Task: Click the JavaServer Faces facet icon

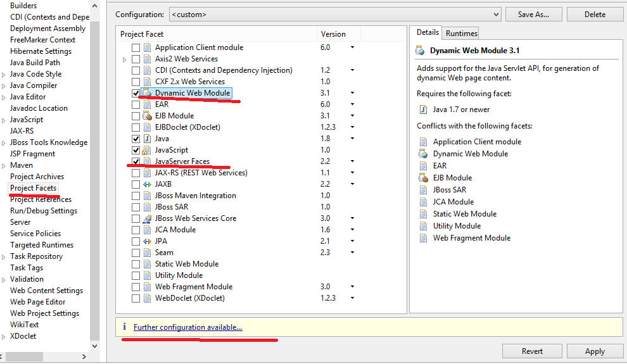Action: (148, 161)
